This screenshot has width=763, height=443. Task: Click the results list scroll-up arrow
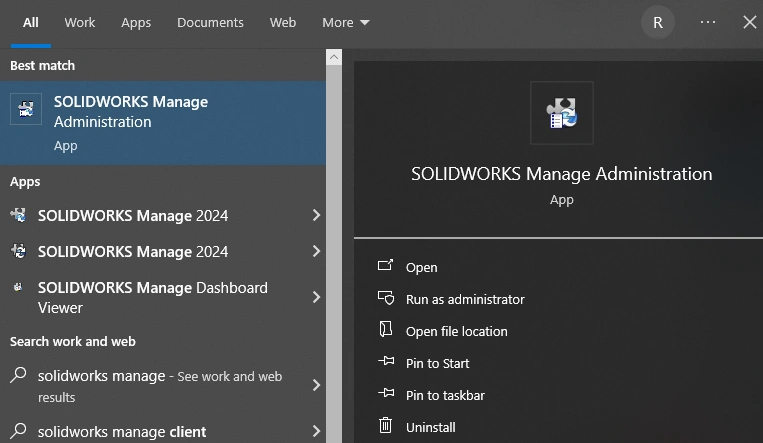[x=334, y=57]
